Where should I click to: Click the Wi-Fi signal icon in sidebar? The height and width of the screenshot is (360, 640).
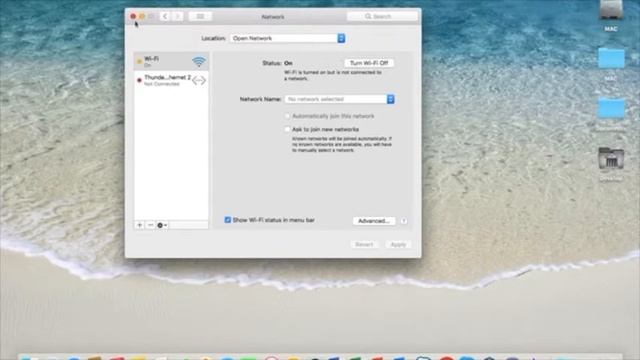coord(199,62)
